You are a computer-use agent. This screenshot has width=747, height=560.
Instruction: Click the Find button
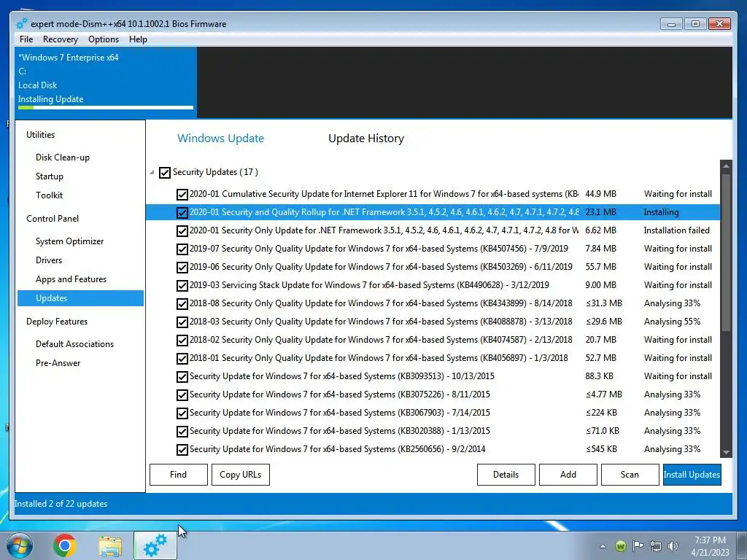click(178, 474)
